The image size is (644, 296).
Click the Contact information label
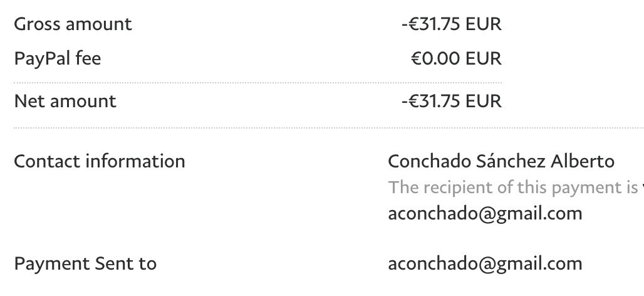99,161
